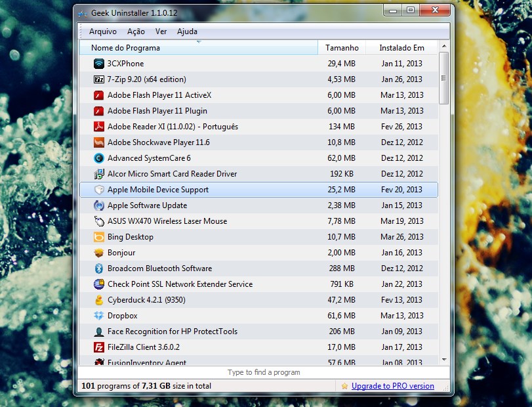Image resolution: width=532 pixels, height=407 pixels.
Task: Click 206 MB size of Face Recognition
Action: tap(341, 332)
